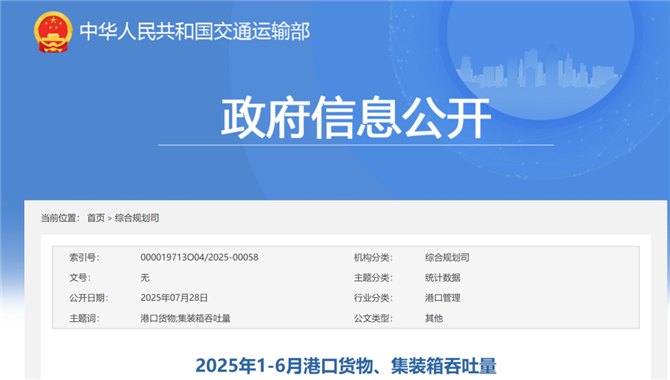Click the 港口管理 value
670x380 pixels.
pyautogui.click(x=442, y=298)
